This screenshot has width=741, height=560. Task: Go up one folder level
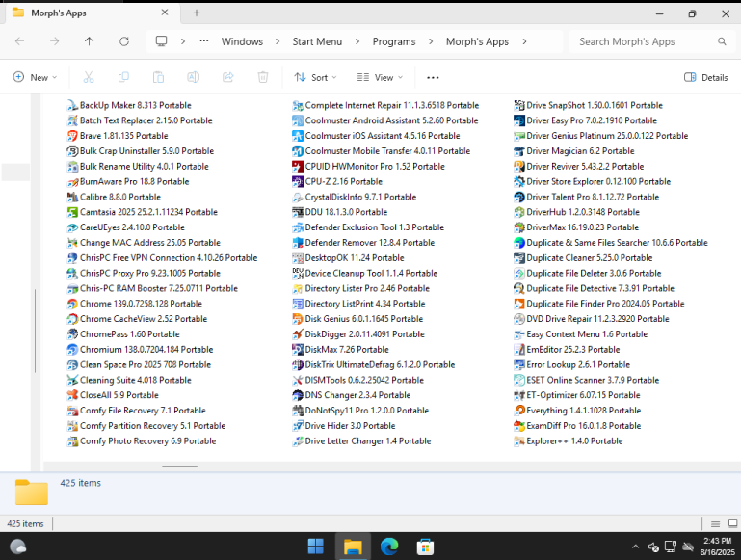89,41
